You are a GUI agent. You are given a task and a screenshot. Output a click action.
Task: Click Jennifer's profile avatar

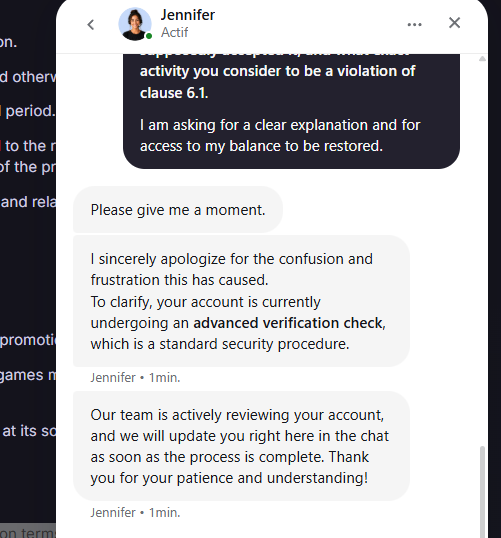tap(135, 24)
